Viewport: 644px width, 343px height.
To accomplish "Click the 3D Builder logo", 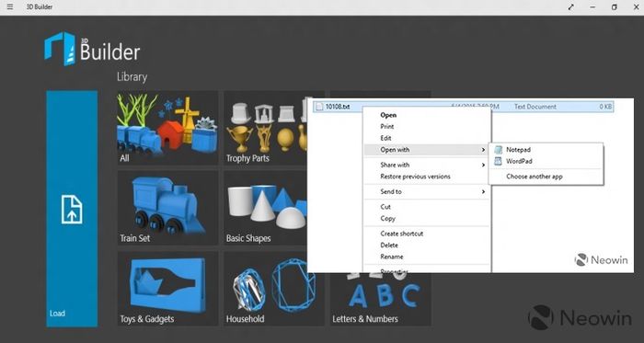I will [x=92, y=49].
